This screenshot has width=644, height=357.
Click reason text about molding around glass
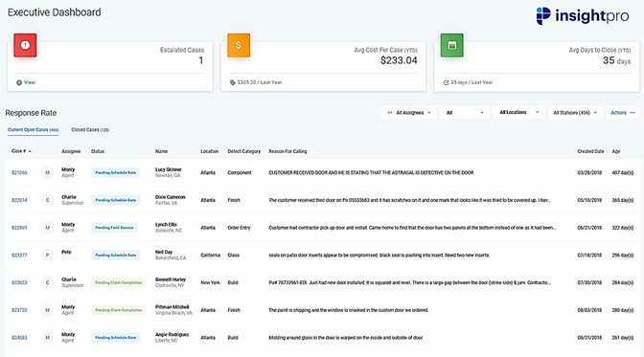pos(346,338)
